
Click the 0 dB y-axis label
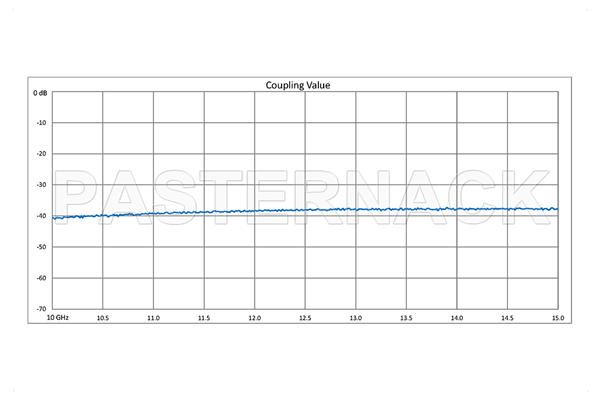tap(40, 92)
